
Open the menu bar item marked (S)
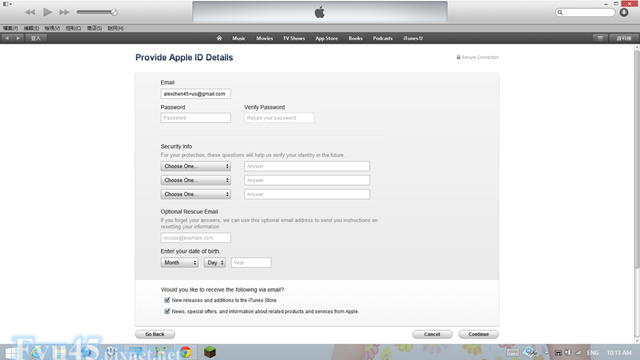(94, 28)
